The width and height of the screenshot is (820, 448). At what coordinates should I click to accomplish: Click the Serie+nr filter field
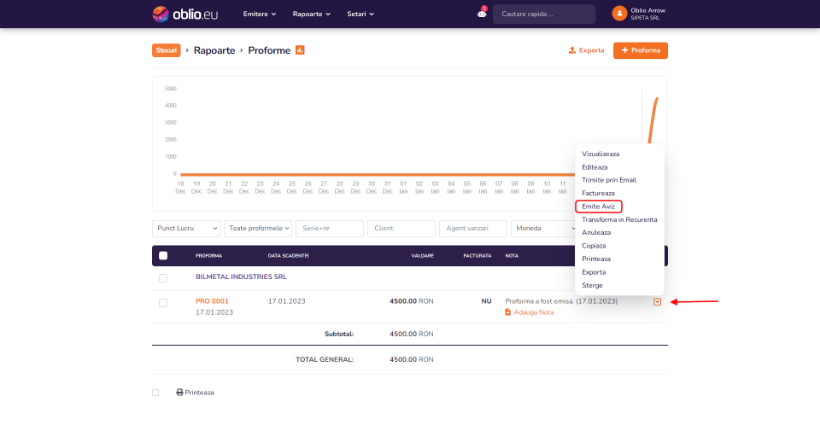click(x=329, y=228)
